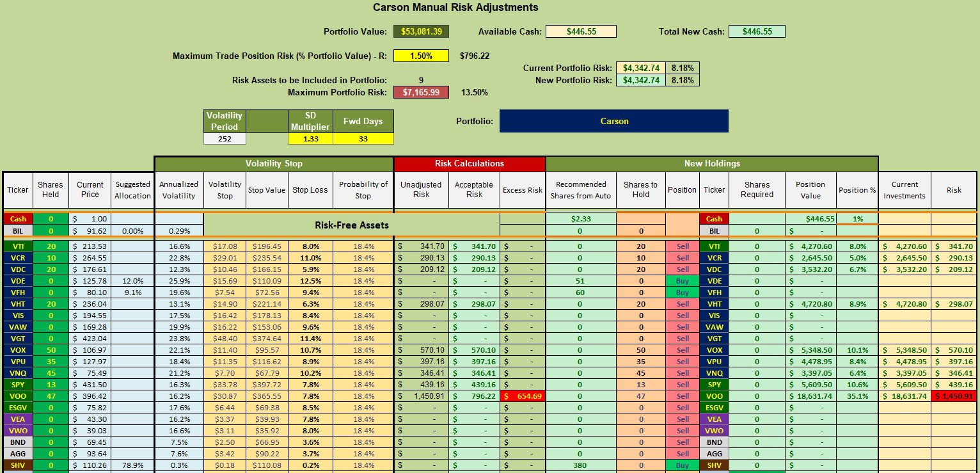Select the Buy position cell for VFH
The height and width of the screenshot is (473, 980).
(683, 293)
